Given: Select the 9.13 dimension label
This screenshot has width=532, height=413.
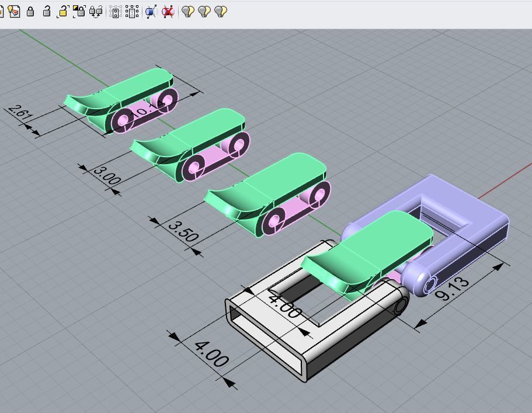Looking at the screenshot, I should (451, 289).
